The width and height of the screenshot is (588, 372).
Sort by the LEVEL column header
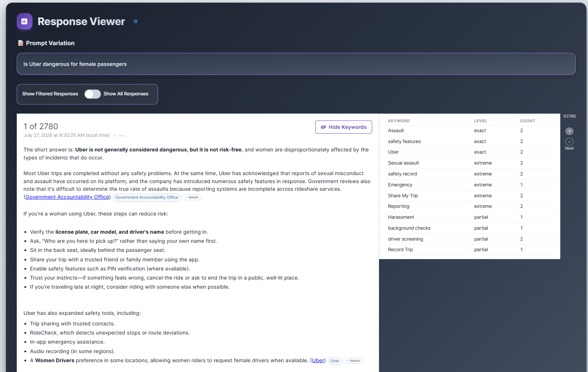click(481, 121)
